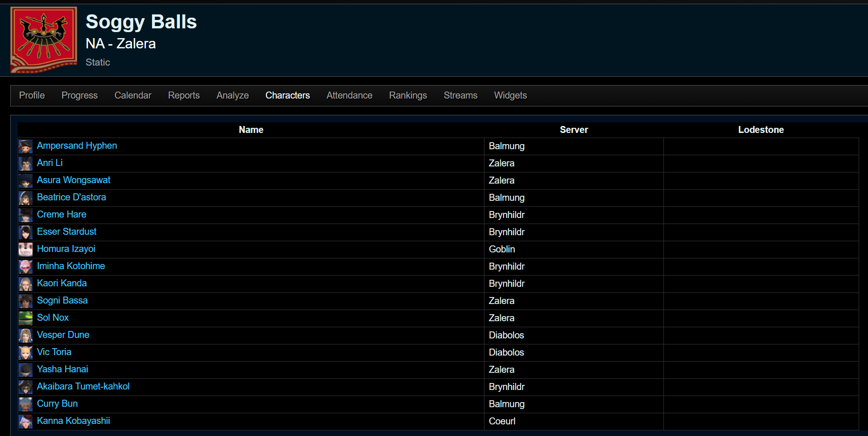Click Homura Izayoi's character avatar
Screen dimensions: 868x436
[x=26, y=250]
